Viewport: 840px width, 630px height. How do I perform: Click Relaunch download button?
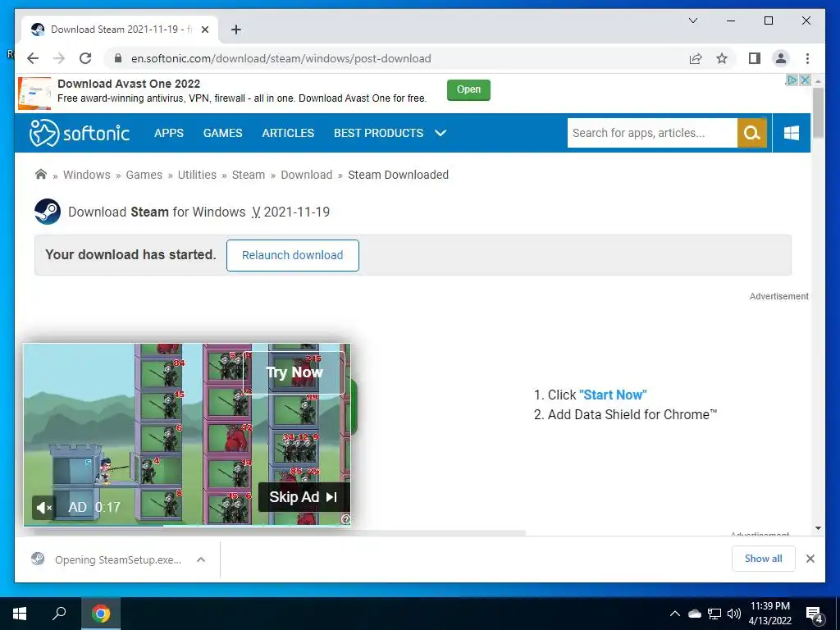click(293, 256)
